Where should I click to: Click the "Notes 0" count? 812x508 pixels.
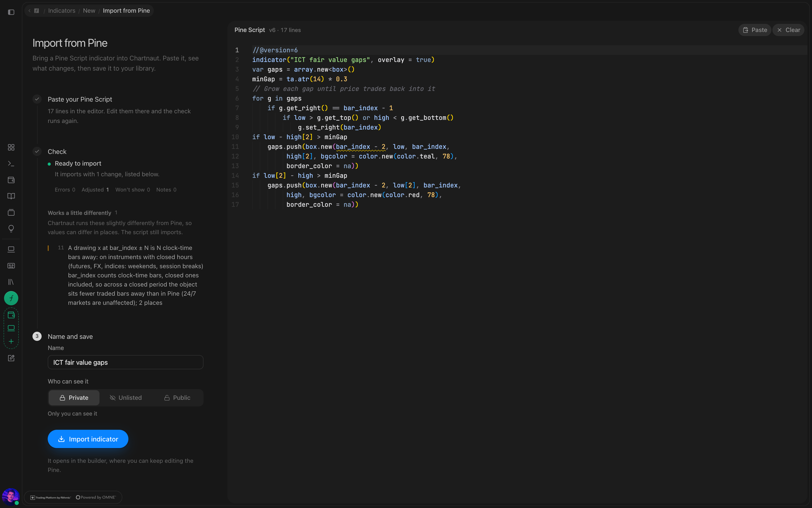166,190
